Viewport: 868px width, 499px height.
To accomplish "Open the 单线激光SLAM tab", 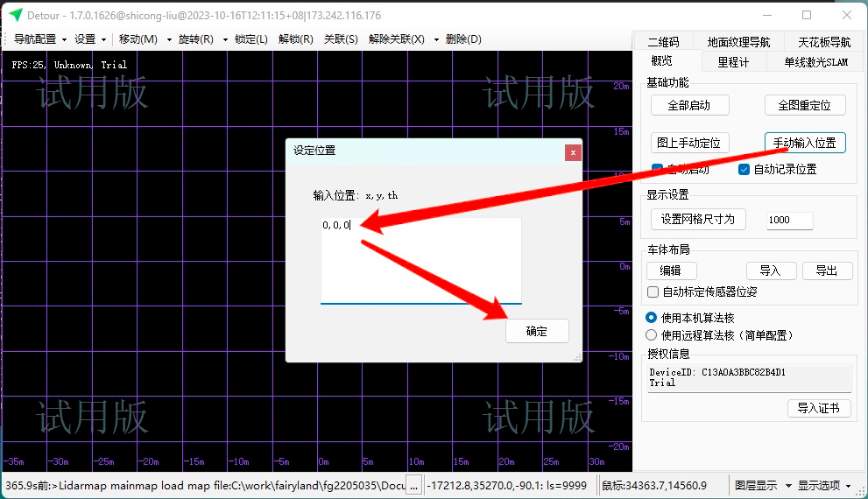I will [815, 62].
